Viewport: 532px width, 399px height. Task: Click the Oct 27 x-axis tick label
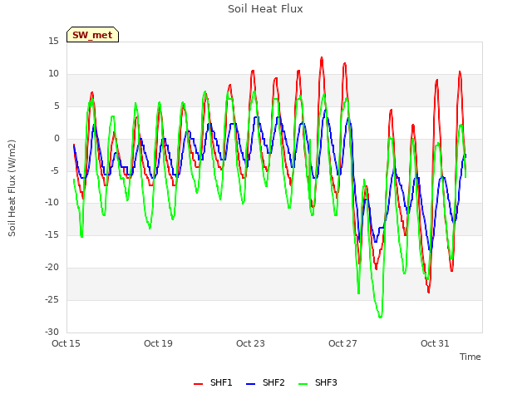(x=342, y=343)
